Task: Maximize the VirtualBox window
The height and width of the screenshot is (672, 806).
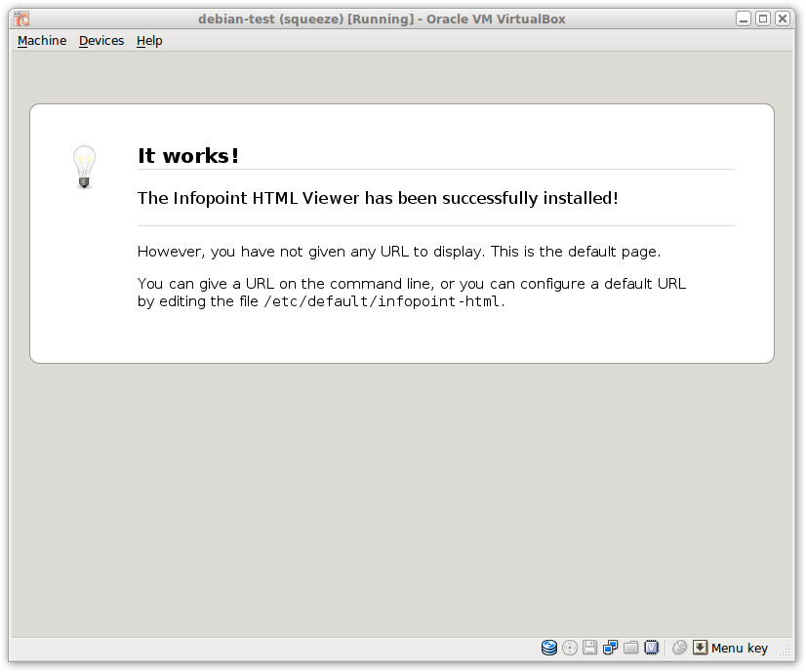Action: point(763,19)
